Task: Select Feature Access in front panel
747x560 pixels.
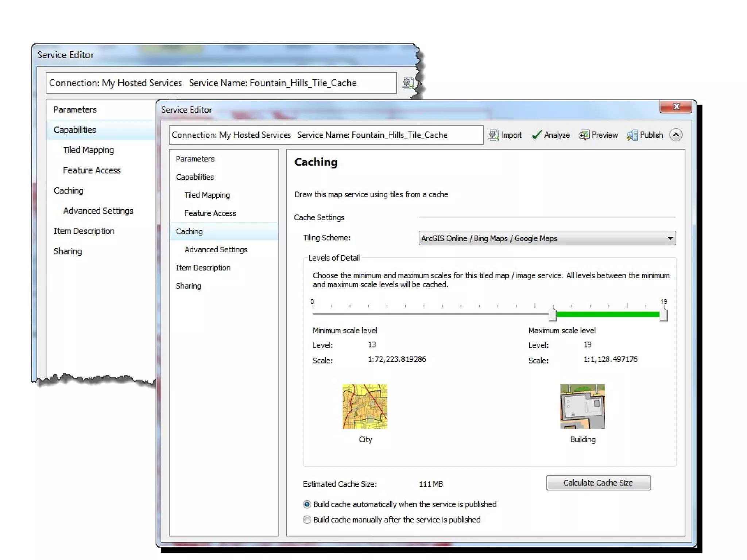Action: pyautogui.click(x=210, y=213)
